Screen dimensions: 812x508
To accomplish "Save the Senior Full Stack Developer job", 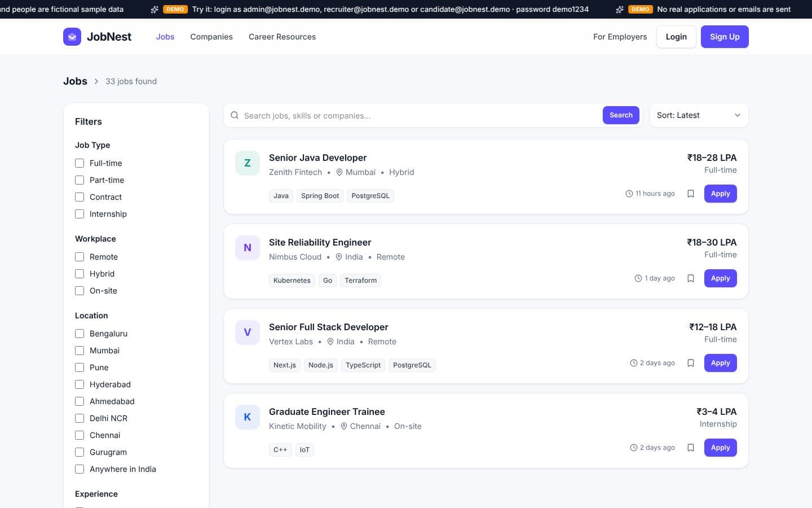I will pos(691,363).
